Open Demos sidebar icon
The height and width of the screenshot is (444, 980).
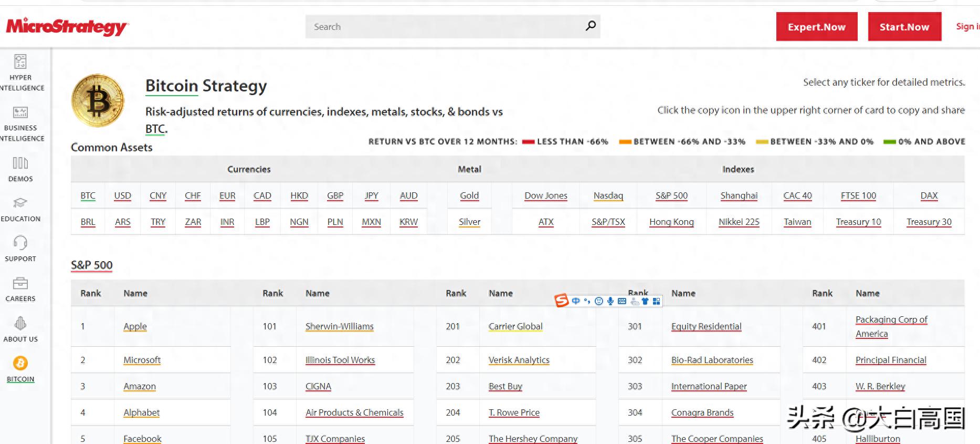click(20, 163)
